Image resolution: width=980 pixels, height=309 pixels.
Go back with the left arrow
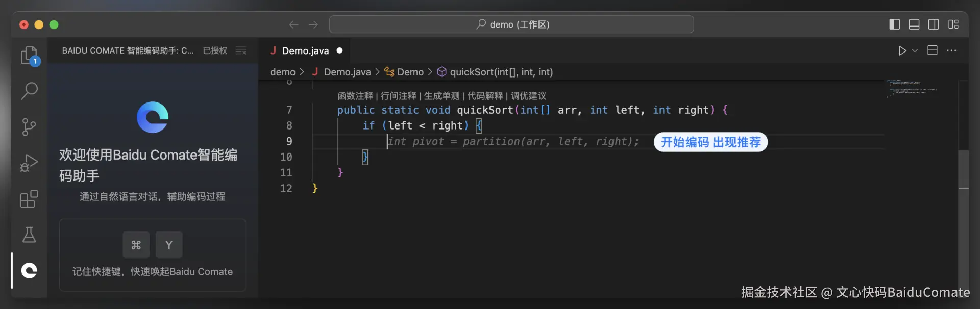tap(293, 24)
